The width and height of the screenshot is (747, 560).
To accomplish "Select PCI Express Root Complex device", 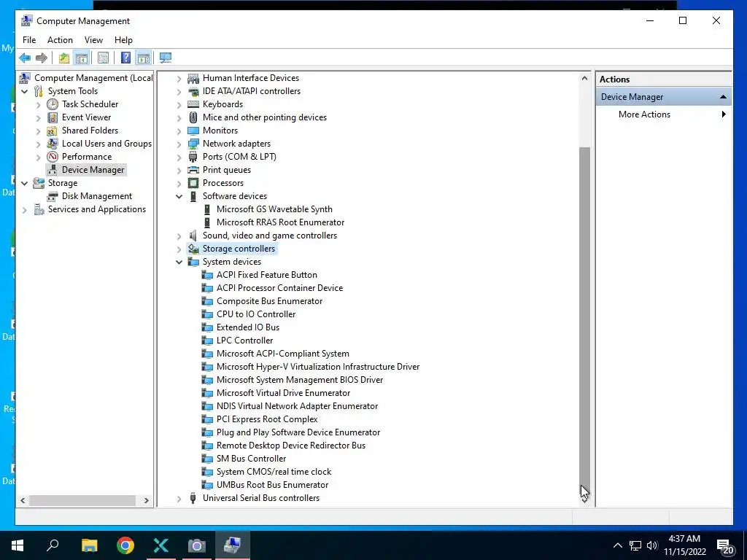I will pyautogui.click(x=267, y=419).
